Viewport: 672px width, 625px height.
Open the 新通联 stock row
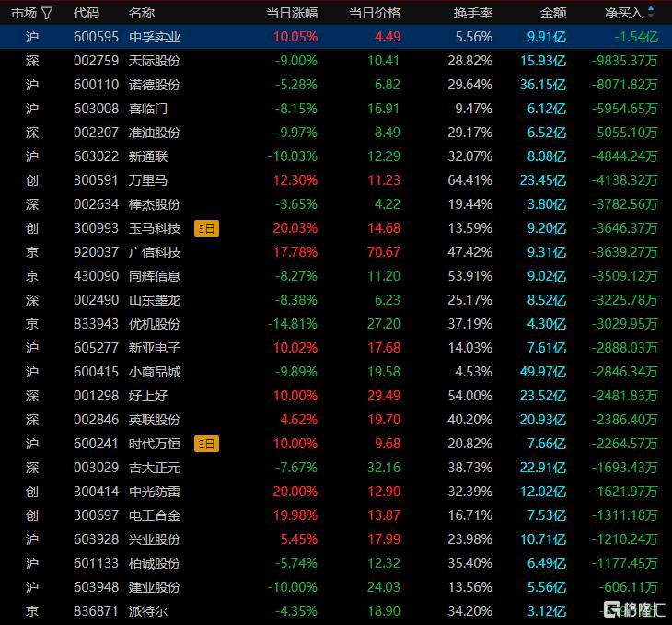point(336,156)
